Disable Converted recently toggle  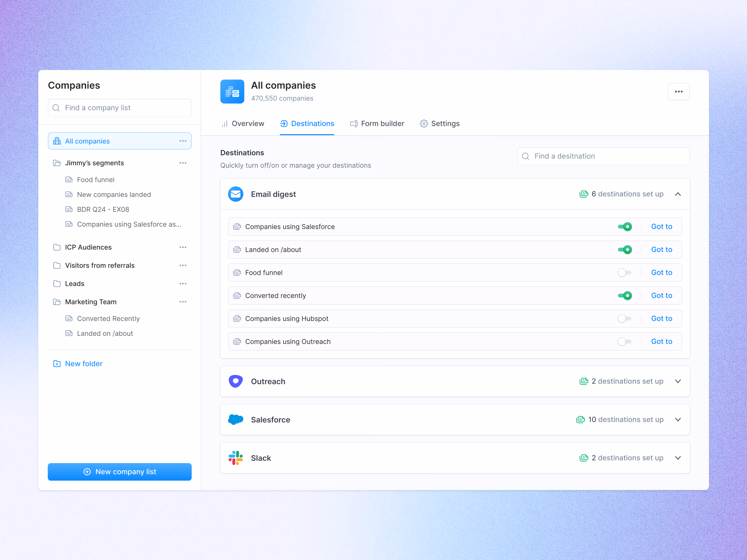pyautogui.click(x=625, y=295)
